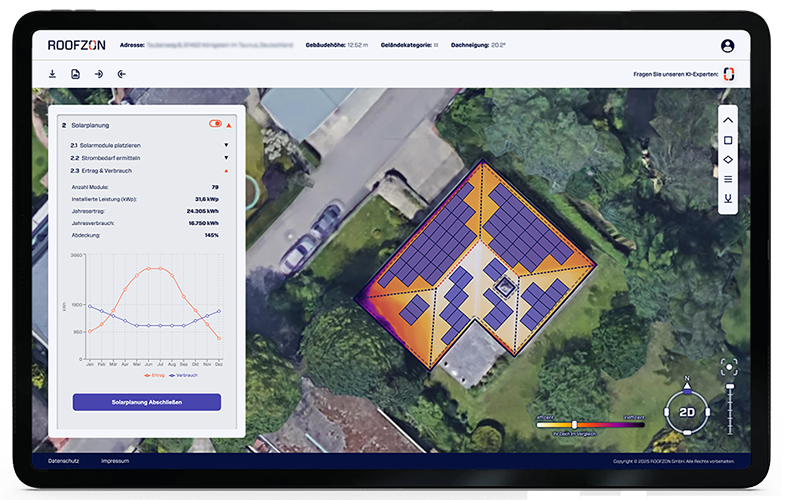Open the Impressum footer link
The width and height of the screenshot is (786, 500).
pyautogui.click(x=114, y=461)
